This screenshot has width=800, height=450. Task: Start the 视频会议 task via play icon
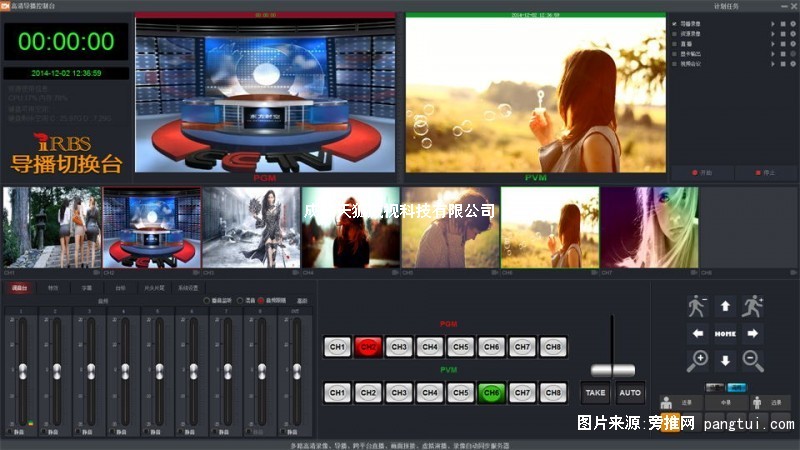[772, 64]
